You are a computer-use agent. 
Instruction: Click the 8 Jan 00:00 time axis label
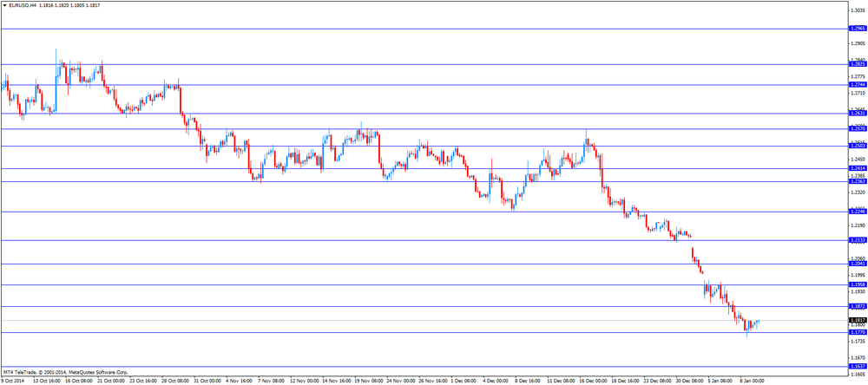click(754, 382)
